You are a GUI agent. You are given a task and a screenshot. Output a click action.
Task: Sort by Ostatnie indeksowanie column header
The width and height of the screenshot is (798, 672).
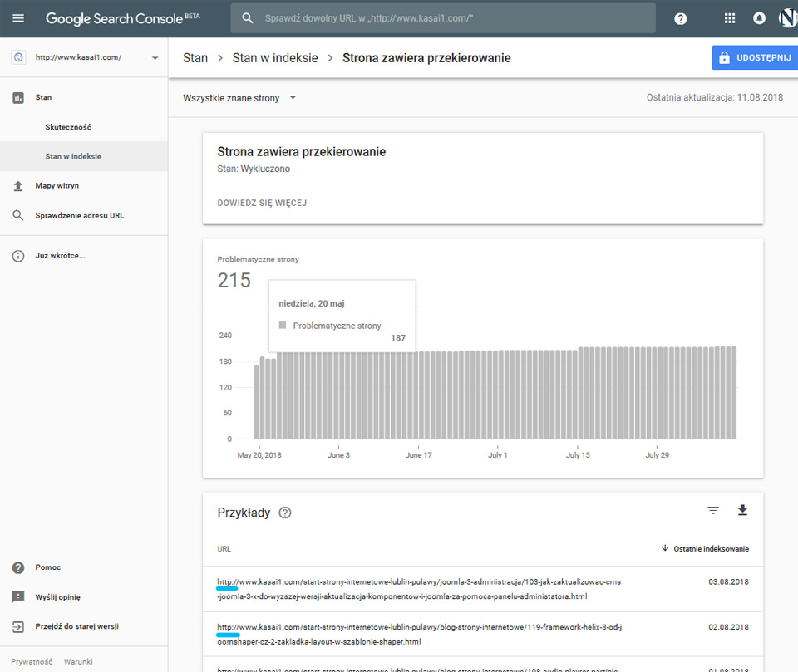coord(711,549)
